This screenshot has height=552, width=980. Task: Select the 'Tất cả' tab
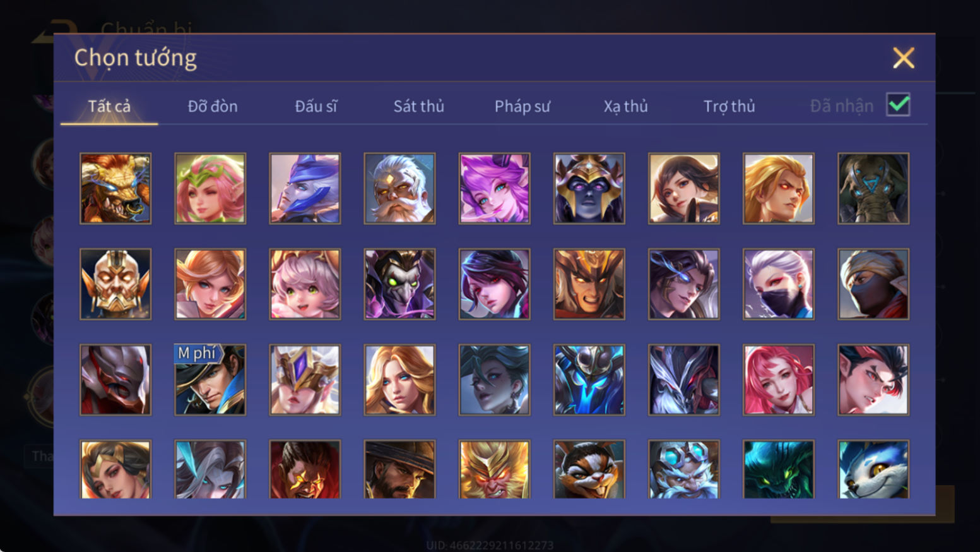[x=109, y=106]
